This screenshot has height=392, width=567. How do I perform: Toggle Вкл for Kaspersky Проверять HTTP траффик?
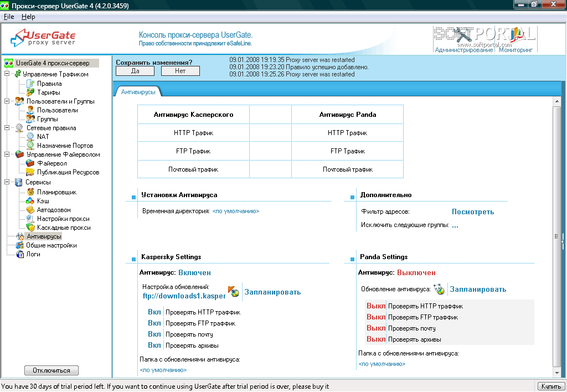pyautogui.click(x=154, y=312)
